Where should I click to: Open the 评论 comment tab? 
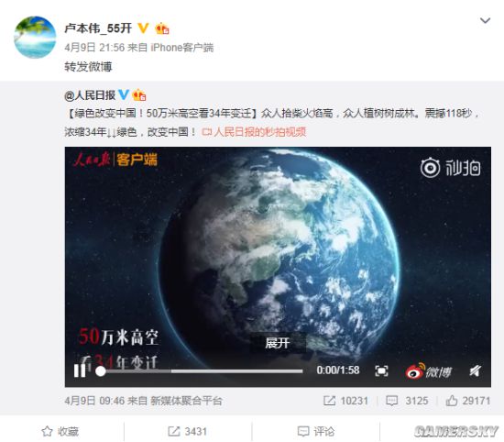[x=316, y=431]
